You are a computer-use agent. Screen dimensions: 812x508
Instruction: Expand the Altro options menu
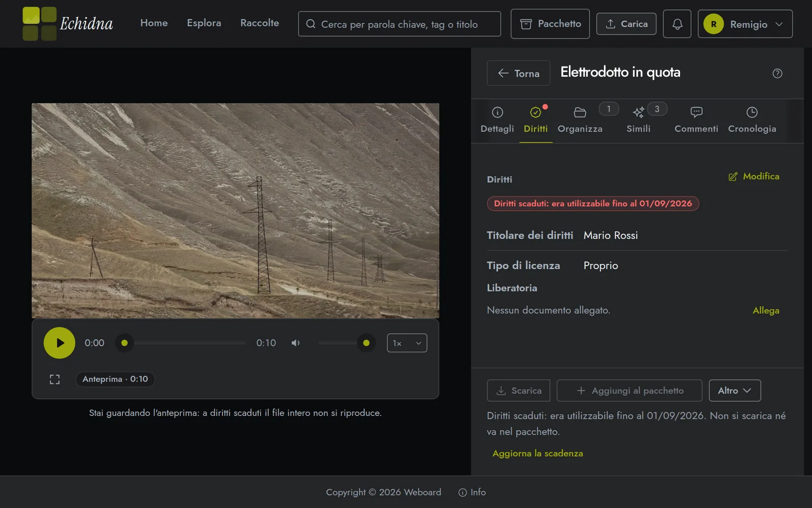point(735,391)
